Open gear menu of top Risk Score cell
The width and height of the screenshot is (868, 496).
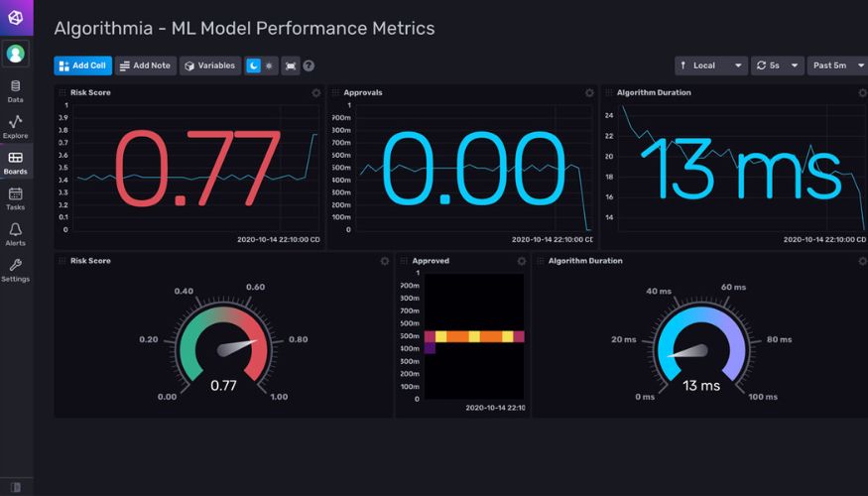316,93
